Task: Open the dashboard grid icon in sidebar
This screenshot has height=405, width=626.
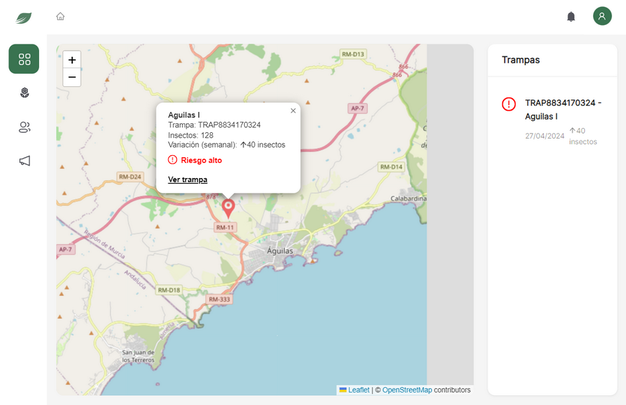Action: click(24, 59)
